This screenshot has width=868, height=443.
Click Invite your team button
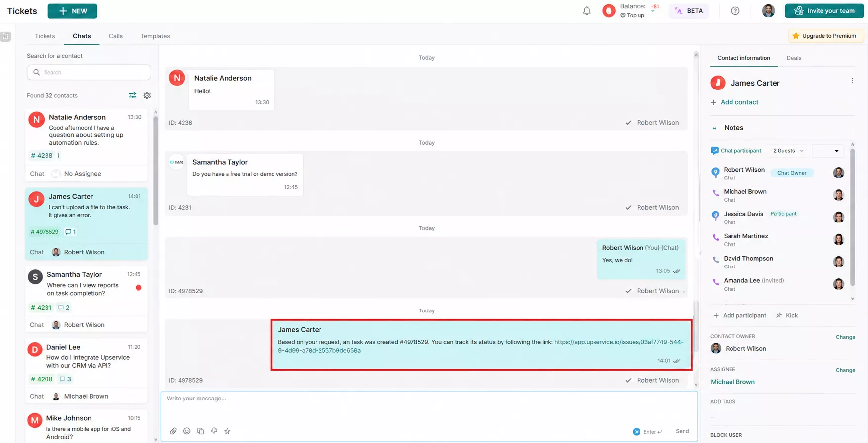point(824,11)
